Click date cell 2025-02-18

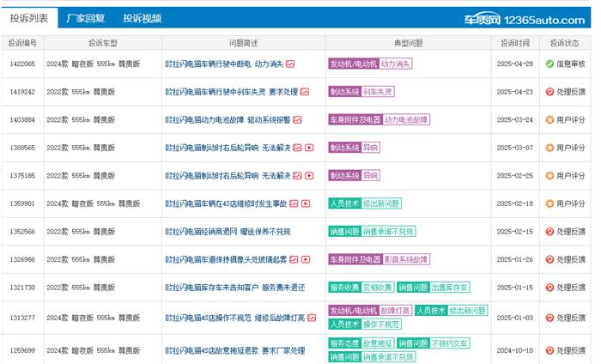(x=515, y=203)
